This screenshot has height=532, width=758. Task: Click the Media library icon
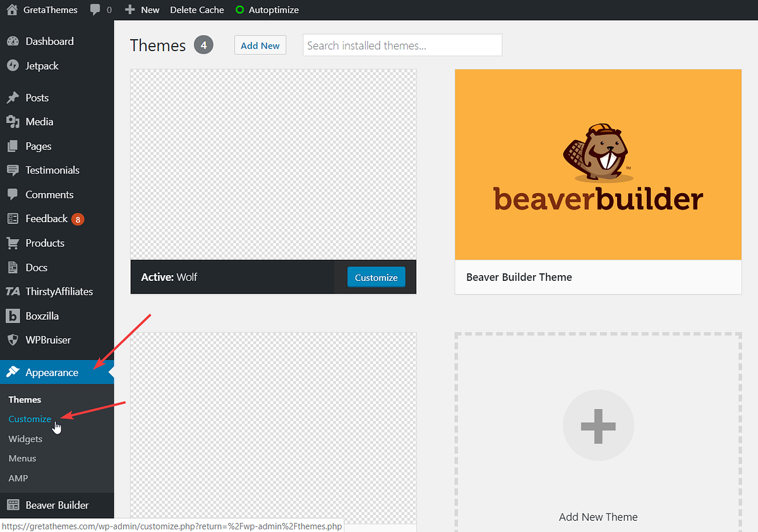pyautogui.click(x=13, y=121)
